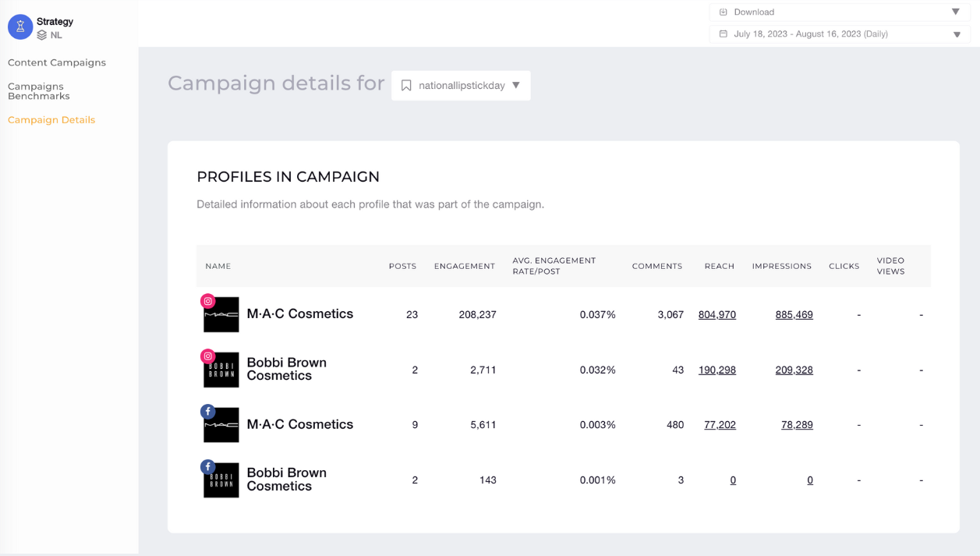Viewport: 980px width, 556px height.
Task: Click posts count 9
Action: 415,425
